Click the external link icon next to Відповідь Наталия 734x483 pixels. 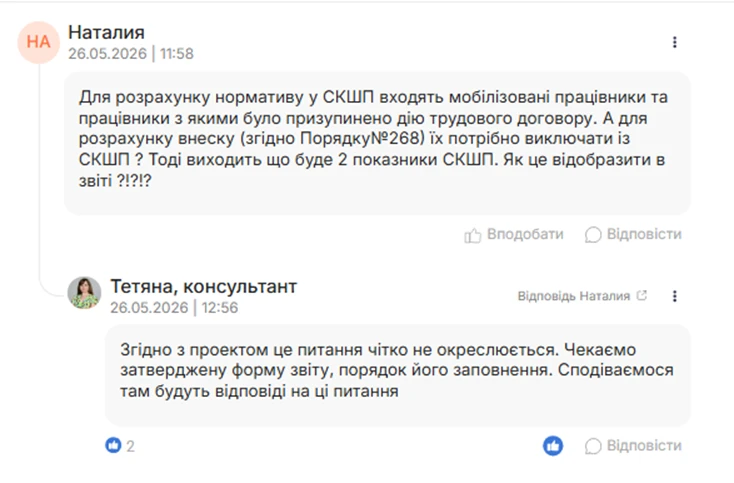point(642,295)
